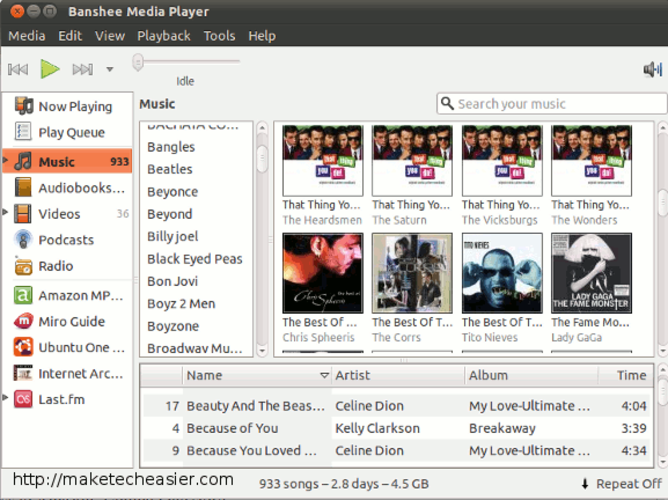Open the dropdown arrow beside next track
Image resolution: width=668 pixels, height=500 pixels.
[110, 69]
